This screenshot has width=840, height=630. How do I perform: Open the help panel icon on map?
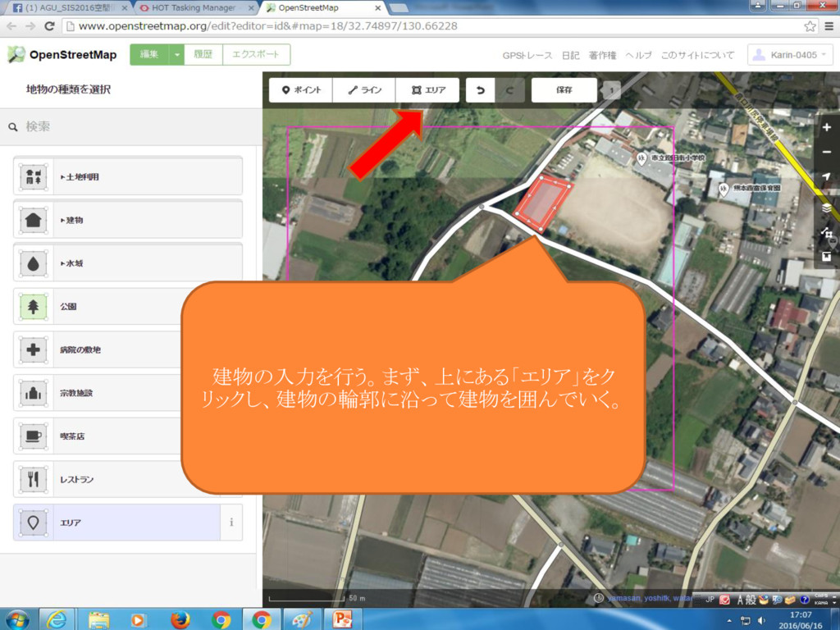[x=827, y=257]
